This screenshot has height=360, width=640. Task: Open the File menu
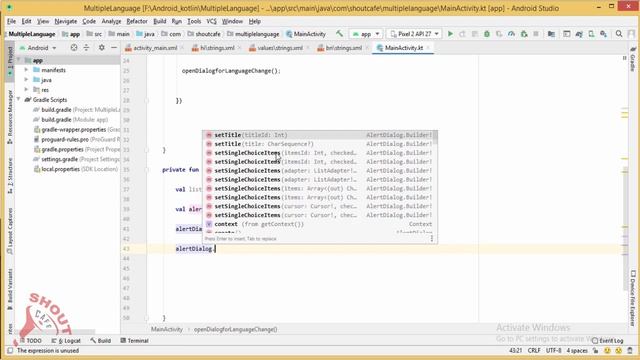[11, 21]
